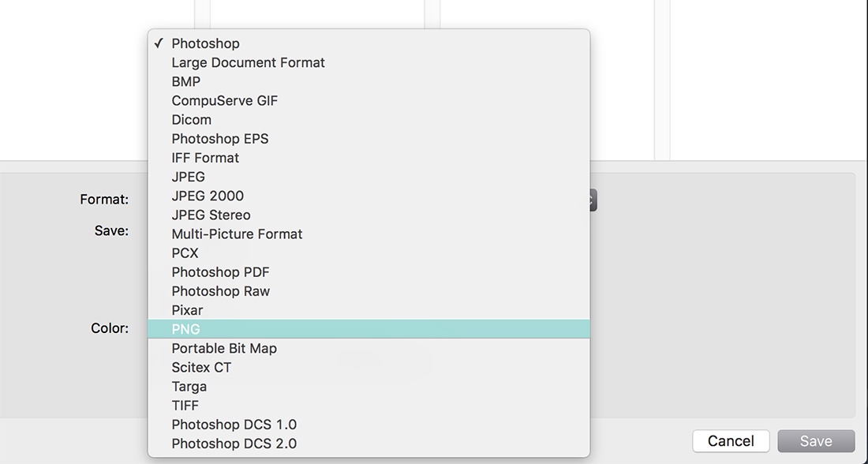868x464 pixels.
Task: Click the Save button
Action: click(x=816, y=441)
